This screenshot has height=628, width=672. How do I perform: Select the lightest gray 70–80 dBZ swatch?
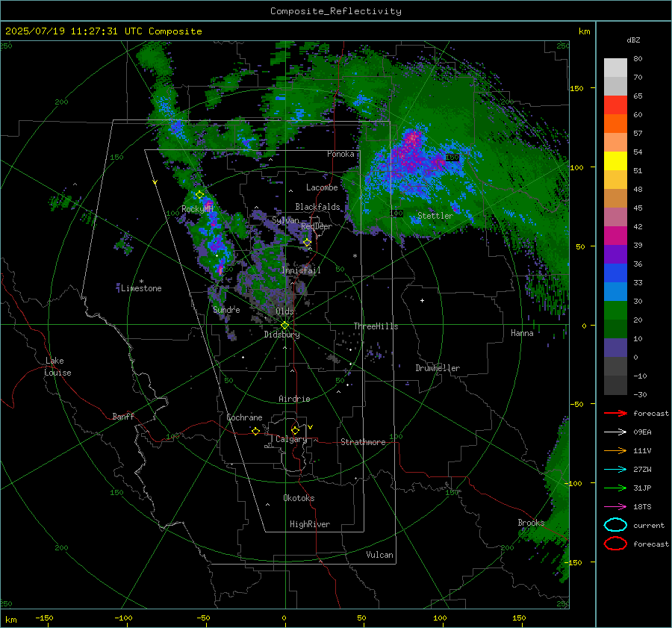tap(615, 67)
